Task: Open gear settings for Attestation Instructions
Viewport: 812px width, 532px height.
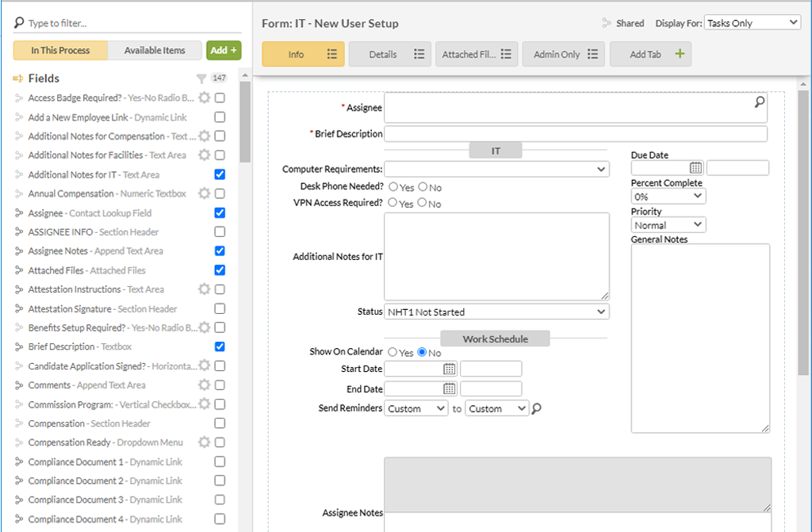Action: (205, 289)
